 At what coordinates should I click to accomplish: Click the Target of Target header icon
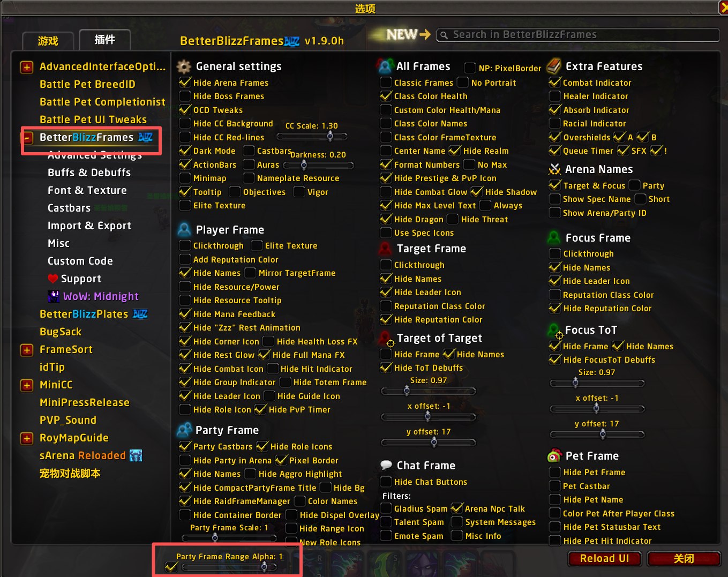point(385,338)
